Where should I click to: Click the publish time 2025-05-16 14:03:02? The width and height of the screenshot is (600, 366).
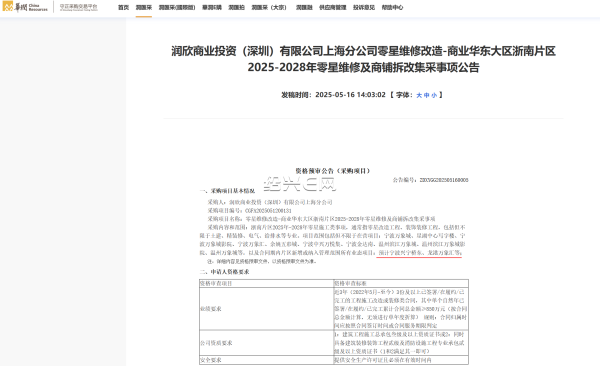[350, 95]
